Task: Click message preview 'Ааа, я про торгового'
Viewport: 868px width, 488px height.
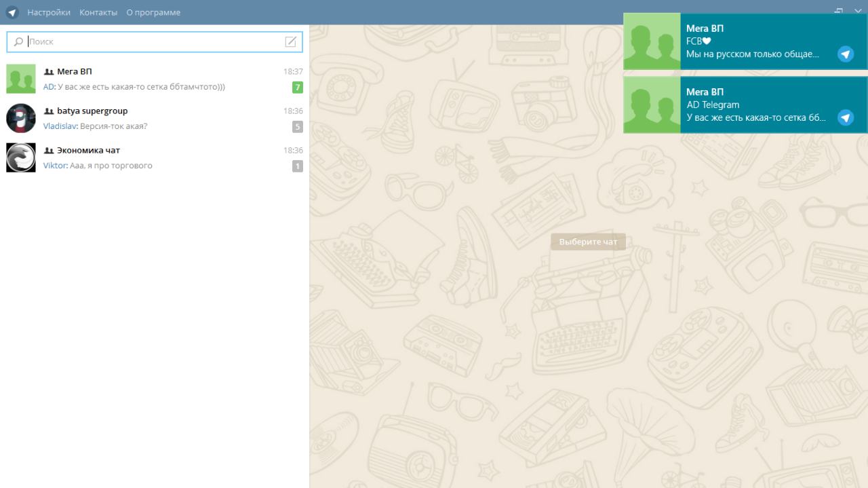Action: pyautogui.click(x=111, y=166)
